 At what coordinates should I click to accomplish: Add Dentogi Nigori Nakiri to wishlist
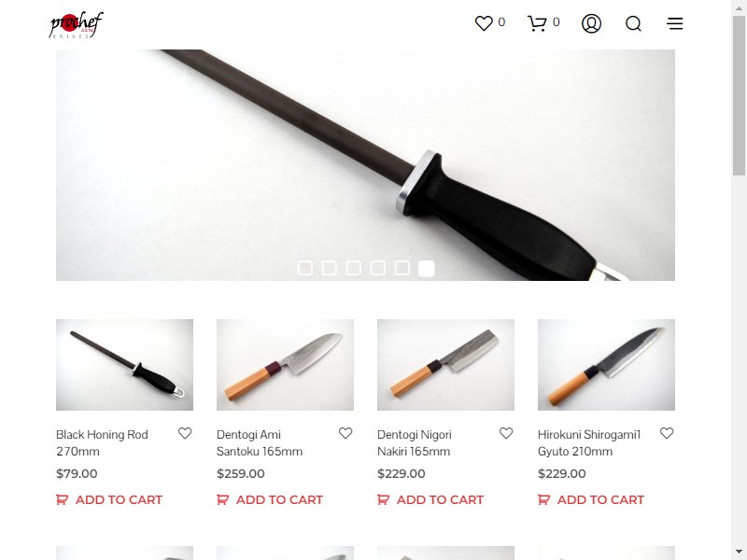click(506, 433)
